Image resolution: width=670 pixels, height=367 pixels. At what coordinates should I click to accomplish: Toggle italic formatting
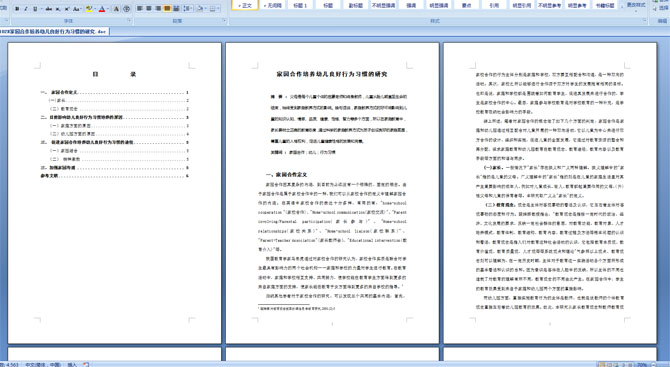[x=26, y=9]
